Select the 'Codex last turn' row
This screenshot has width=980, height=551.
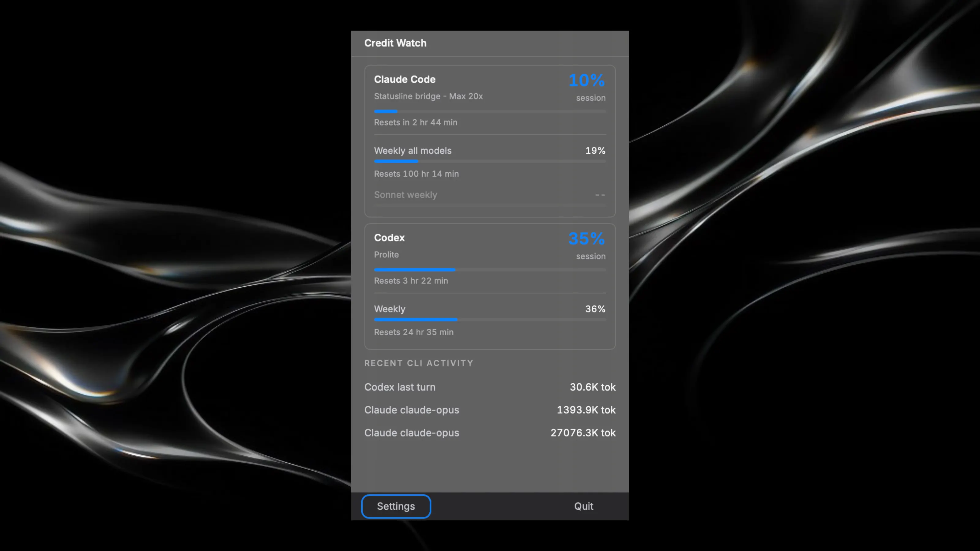pyautogui.click(x=490, y=387)
